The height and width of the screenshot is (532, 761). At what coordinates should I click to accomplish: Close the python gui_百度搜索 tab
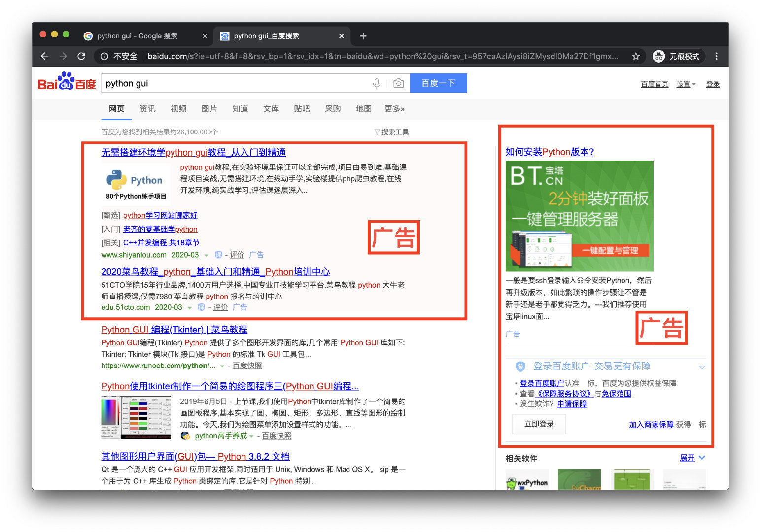click(x=342, y=36)
